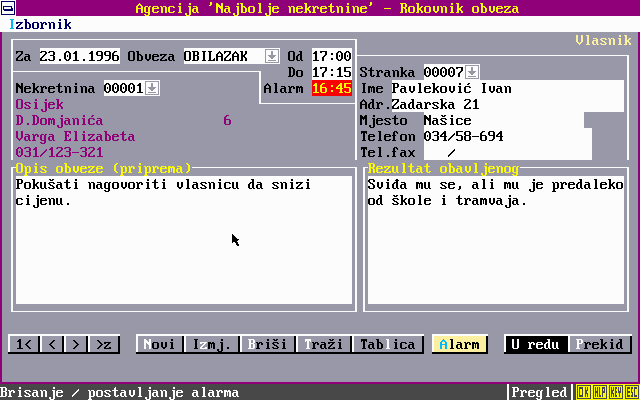Click the KEY status bar icon
Screen dimensions: 640x400
tap(616, 392)
